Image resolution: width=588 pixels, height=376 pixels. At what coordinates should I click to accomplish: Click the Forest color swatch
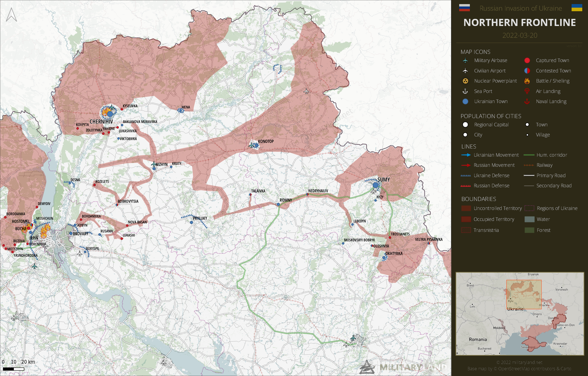529,230
